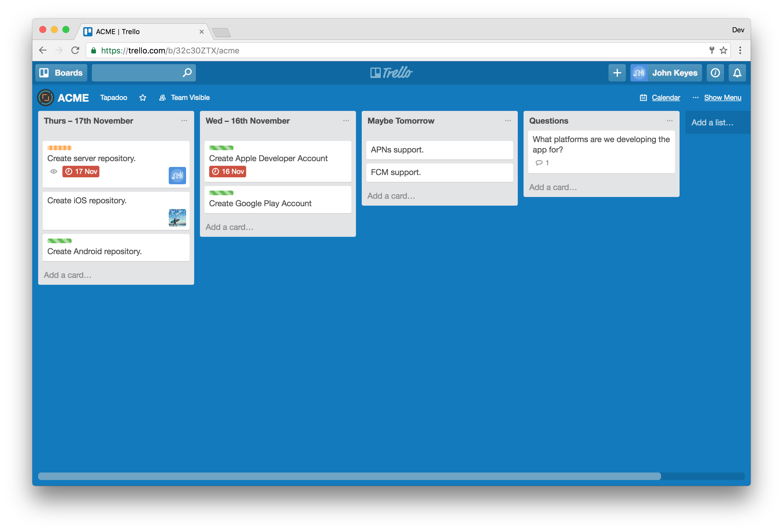Click the horizontal board scrollbar
783x532 pixels.
[349, 476]
